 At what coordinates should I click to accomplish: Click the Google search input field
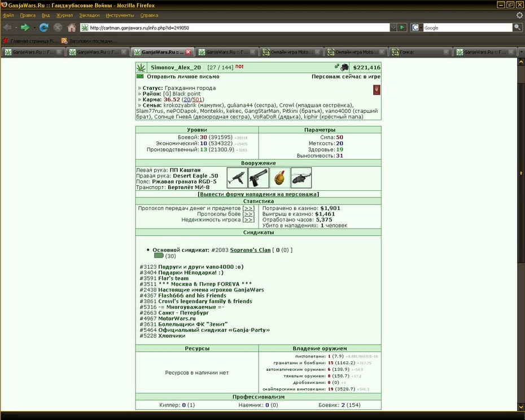tap(468, 28)
